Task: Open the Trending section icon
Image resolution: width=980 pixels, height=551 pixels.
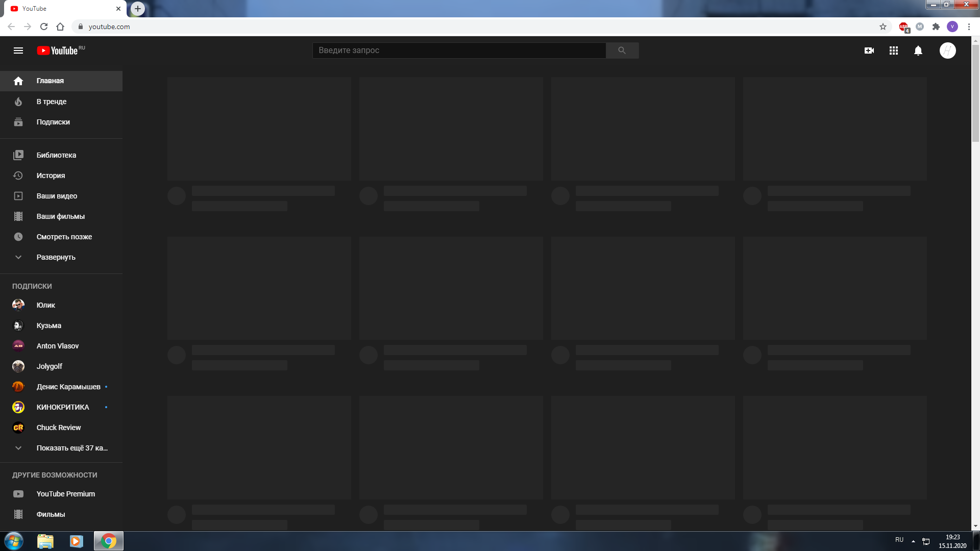Action: click(18, 101)
